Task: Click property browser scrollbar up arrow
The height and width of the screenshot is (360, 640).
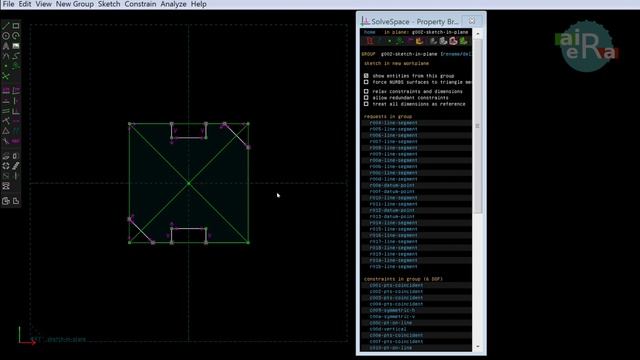Action: pos(478,33)
